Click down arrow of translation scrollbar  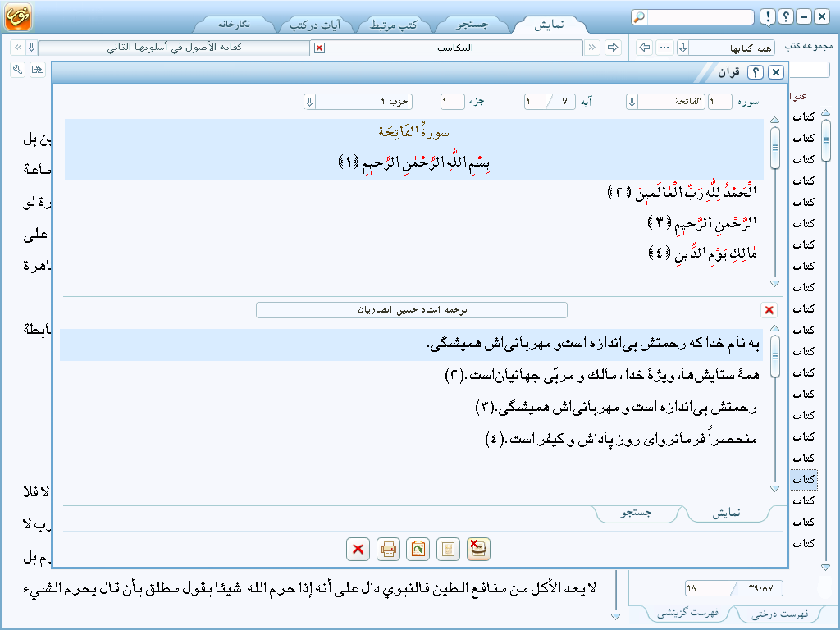pos(774,488)
